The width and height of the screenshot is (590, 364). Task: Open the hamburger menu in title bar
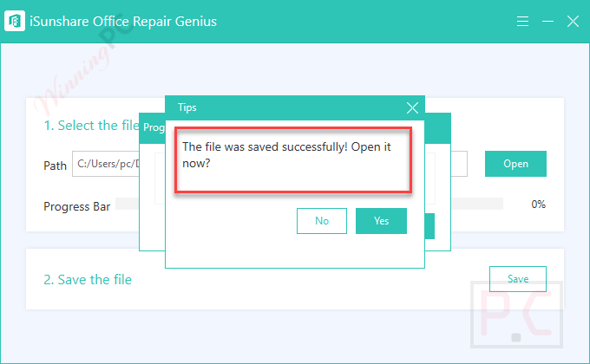coord(522,21)
